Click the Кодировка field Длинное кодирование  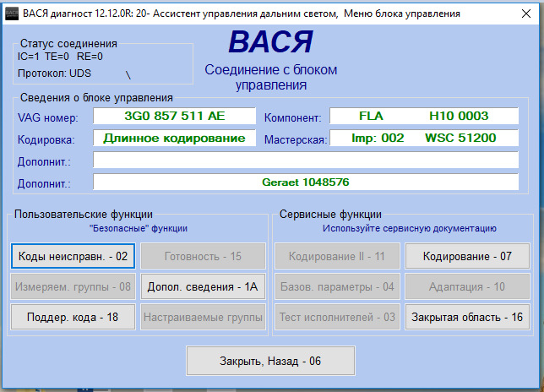pyautogui.click(x=175, y=138)
